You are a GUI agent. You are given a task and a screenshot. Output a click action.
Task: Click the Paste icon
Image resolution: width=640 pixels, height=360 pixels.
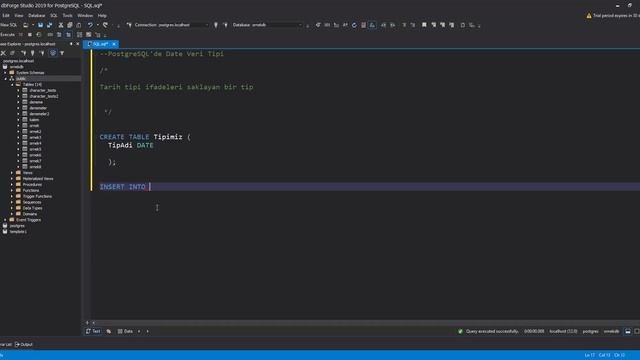(x=79, y=25)
